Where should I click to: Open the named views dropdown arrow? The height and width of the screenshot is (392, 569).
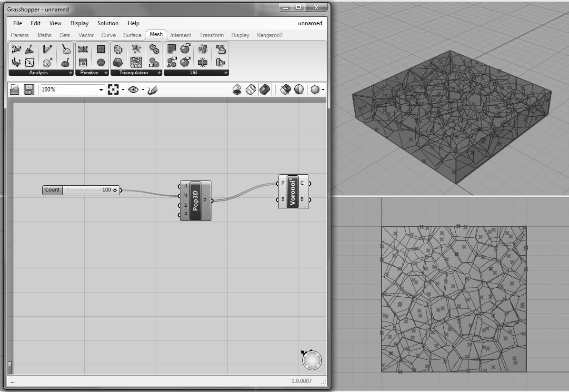pos(143,90)
